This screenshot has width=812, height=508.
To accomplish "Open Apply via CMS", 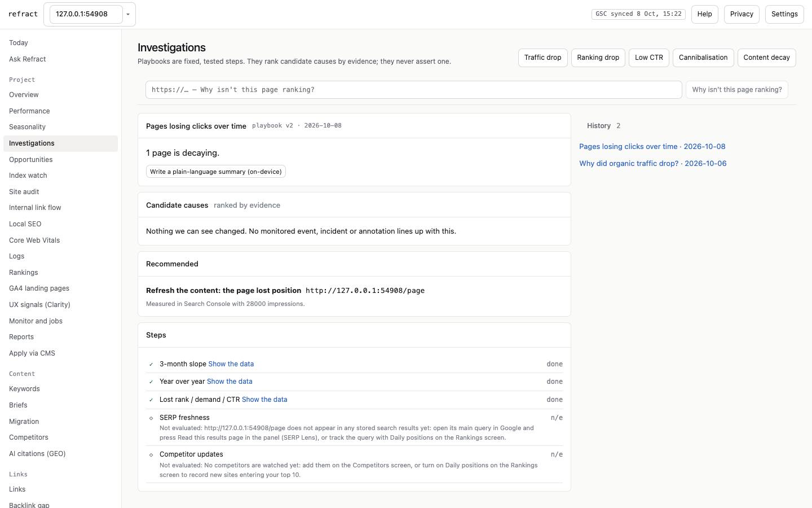I will [60, 353].
